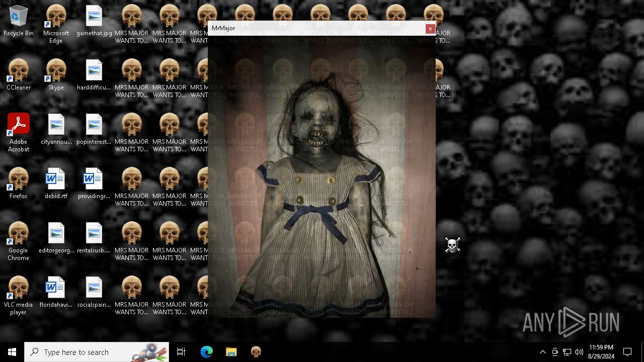Image resolution: width=644 pixels, height=362 pixels.
Task: Select the floridahavi... Word document
Action: (x=56, y=292)
